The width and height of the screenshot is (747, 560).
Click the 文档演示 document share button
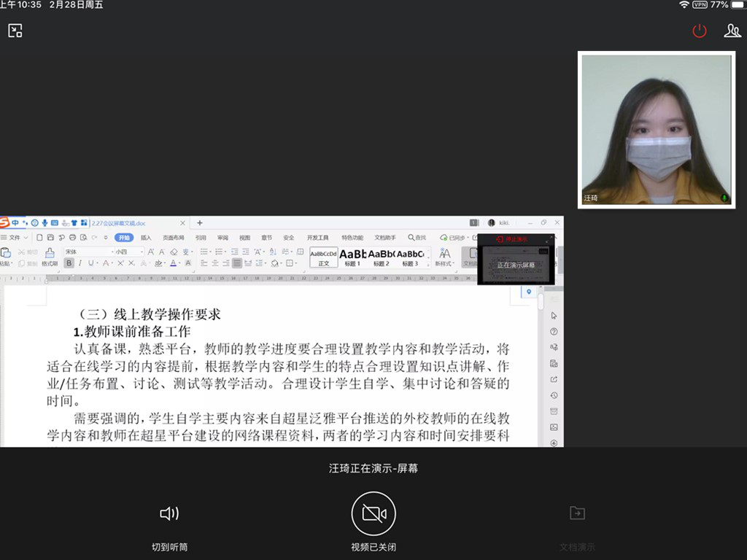tap(577, 522)
